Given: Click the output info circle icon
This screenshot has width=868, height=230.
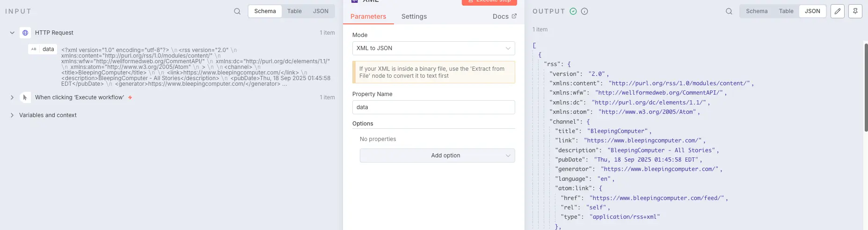Looking at the screenshot, I should coord(584,11).
